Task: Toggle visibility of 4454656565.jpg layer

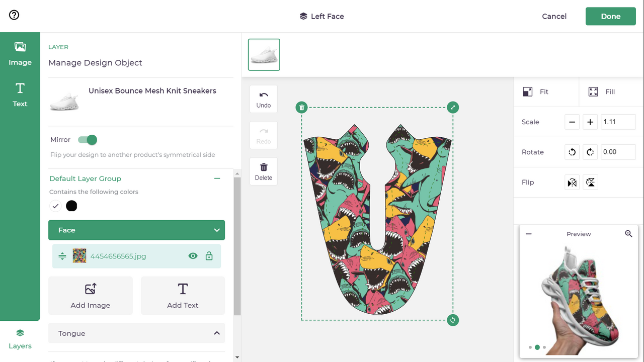Action: click(x=193, y=256)
